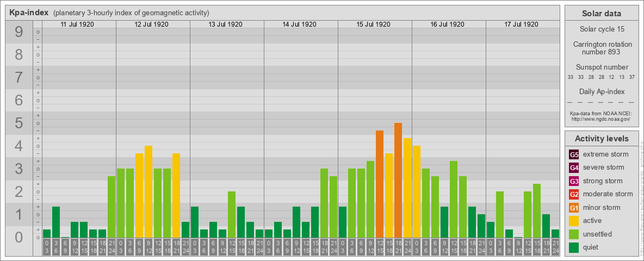Click the 'Daily Ap-index' label
This screenshot has width=644, height=261.
pyautogui.click(x=601, y=91)
